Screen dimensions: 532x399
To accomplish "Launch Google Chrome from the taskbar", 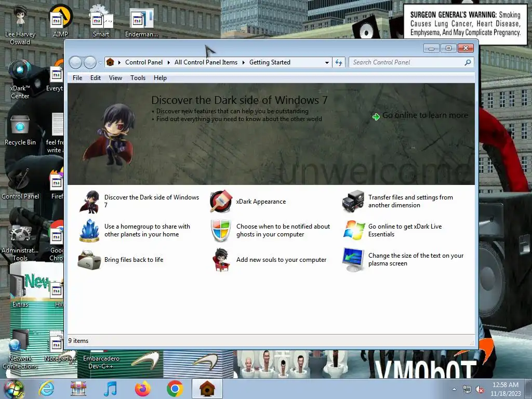I will coord(175,389).
